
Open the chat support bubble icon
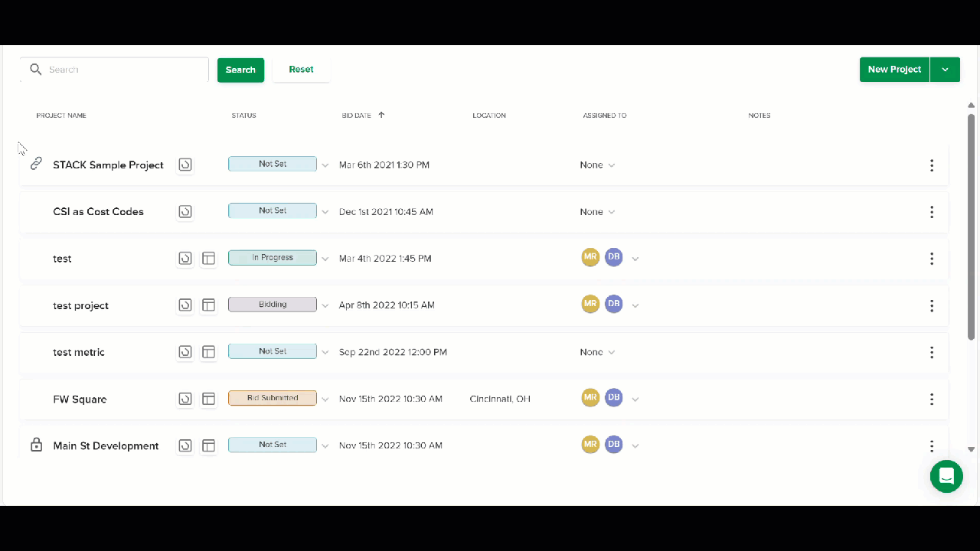[946, 476]
